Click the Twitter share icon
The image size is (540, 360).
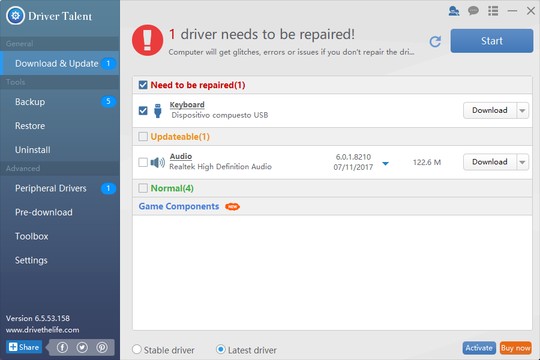click(x=82, y=347)
